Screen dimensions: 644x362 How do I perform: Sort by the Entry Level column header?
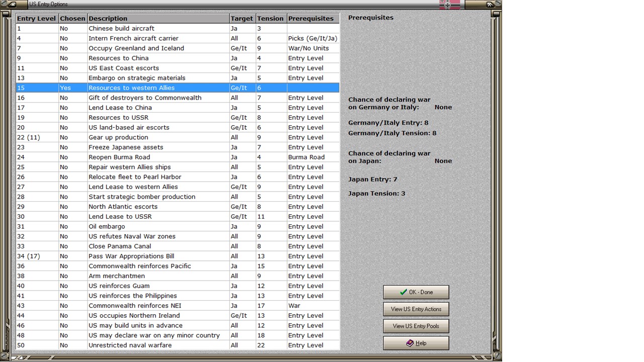click(37, 19)
